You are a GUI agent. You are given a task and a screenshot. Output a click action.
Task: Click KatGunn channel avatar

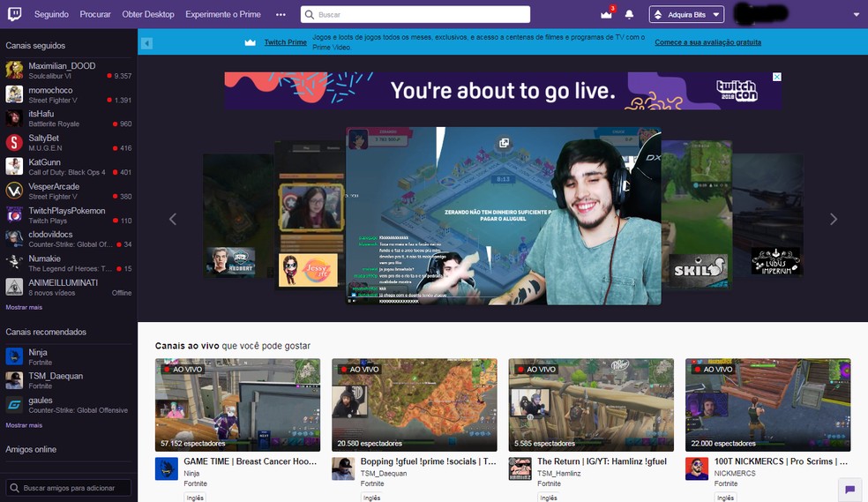tap(14, 167)
